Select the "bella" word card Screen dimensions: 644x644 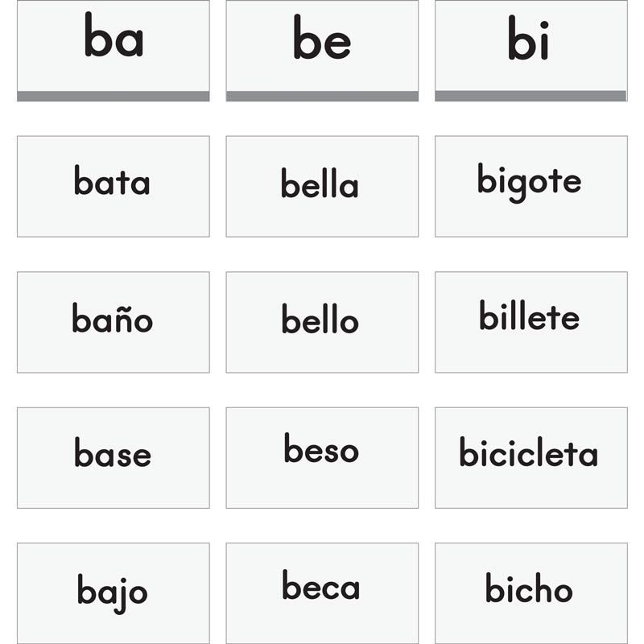pos(322,186)
